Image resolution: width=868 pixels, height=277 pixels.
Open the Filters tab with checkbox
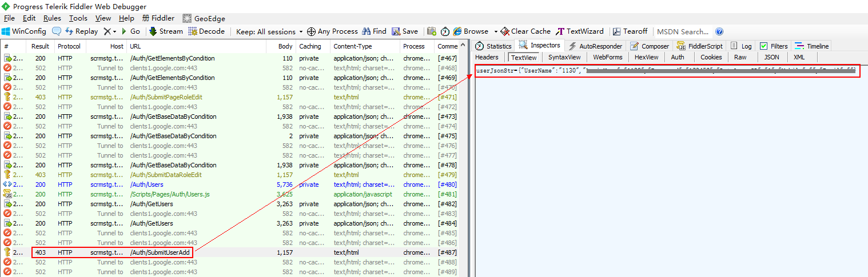773,46
